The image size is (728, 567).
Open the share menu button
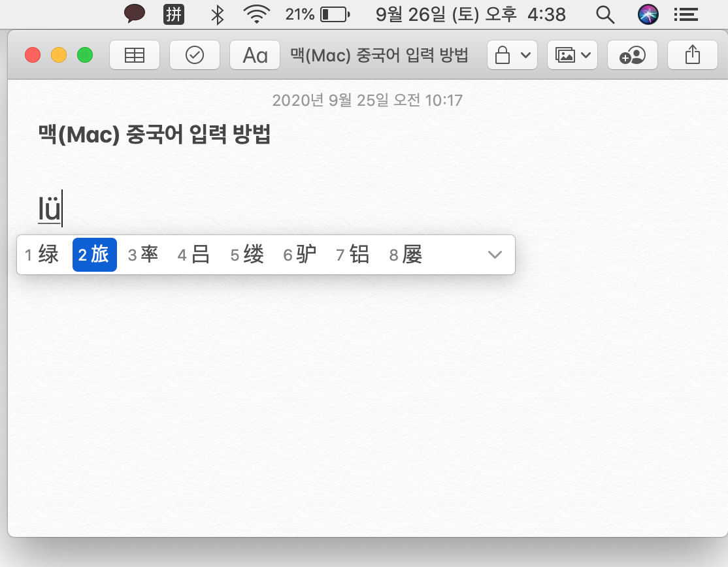coord(693,56)
